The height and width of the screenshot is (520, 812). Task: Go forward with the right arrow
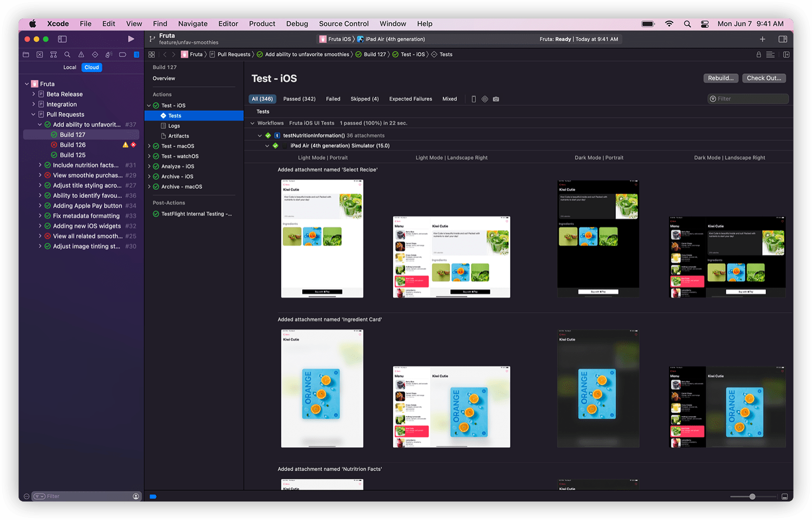coord(174,54)
